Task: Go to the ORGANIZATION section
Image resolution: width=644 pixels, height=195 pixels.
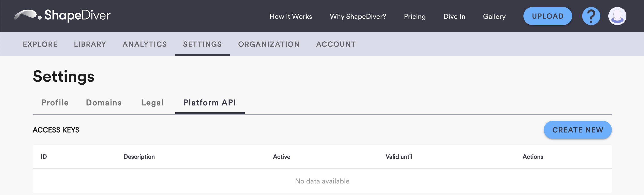Action: click(x=269, y=44)
